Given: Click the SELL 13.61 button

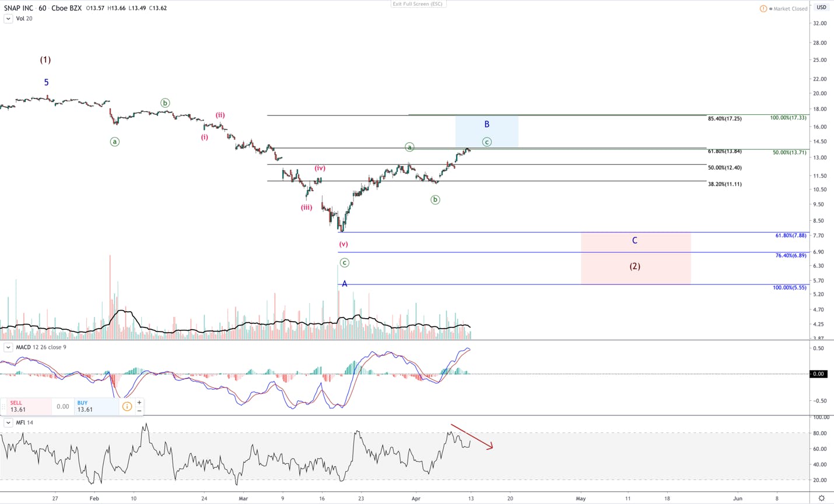Looking at the screenshot, I should 29,406.
